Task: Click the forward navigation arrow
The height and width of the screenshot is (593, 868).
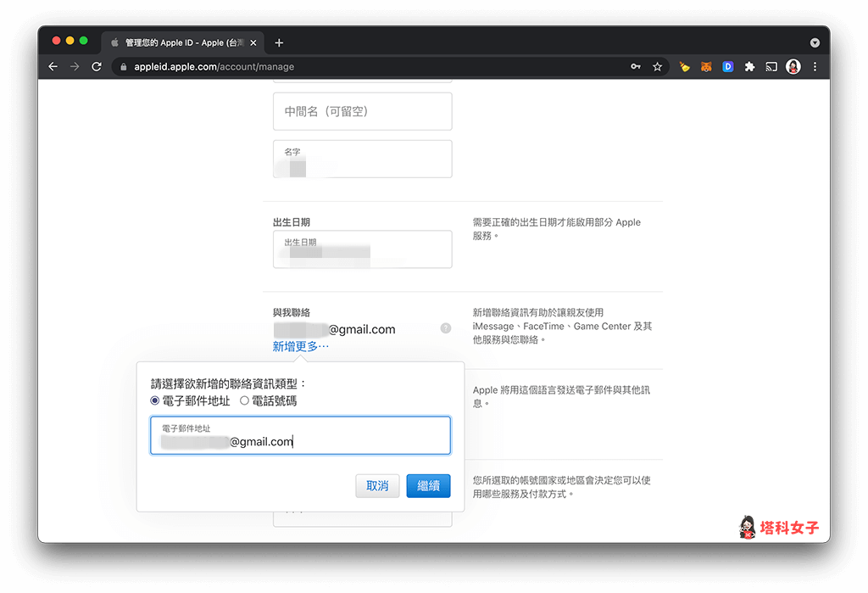Action: coord(75,66)
